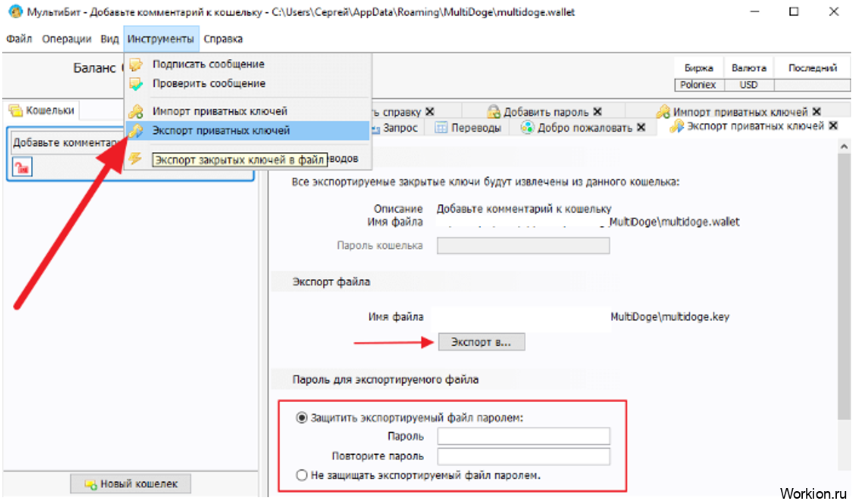The height and width of the screenshot is (504, 852).
Task: Click the Password input field
Action: tap(523, 437)
